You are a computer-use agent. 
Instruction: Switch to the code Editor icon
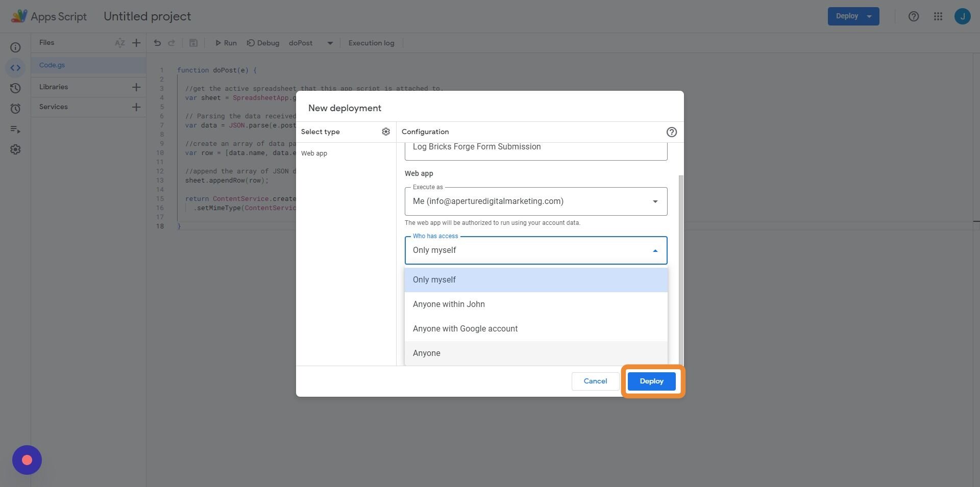point(15,67)
